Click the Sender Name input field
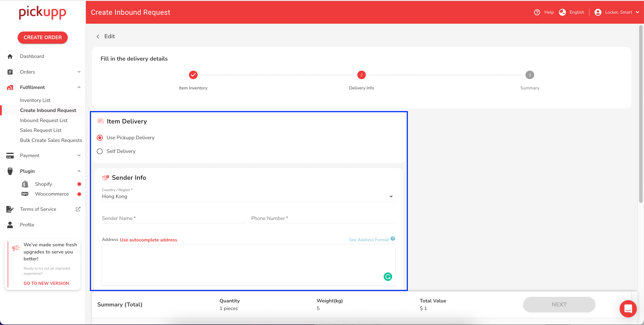The image size is (644, 325). (x=174, y=218)
